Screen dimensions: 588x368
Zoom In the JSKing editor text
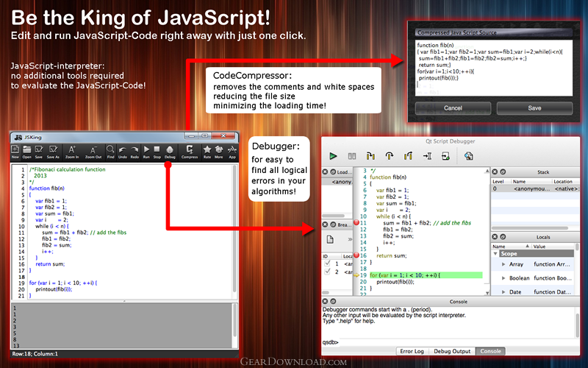click(x=71, y=152)
